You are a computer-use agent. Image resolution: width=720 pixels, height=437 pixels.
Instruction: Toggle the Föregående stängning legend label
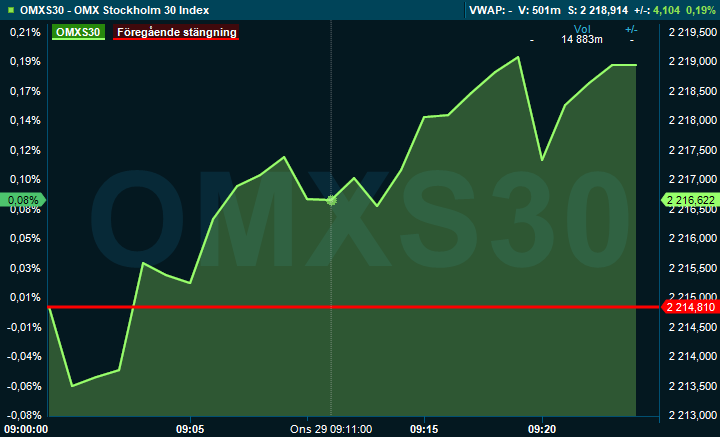coord(177,32)
